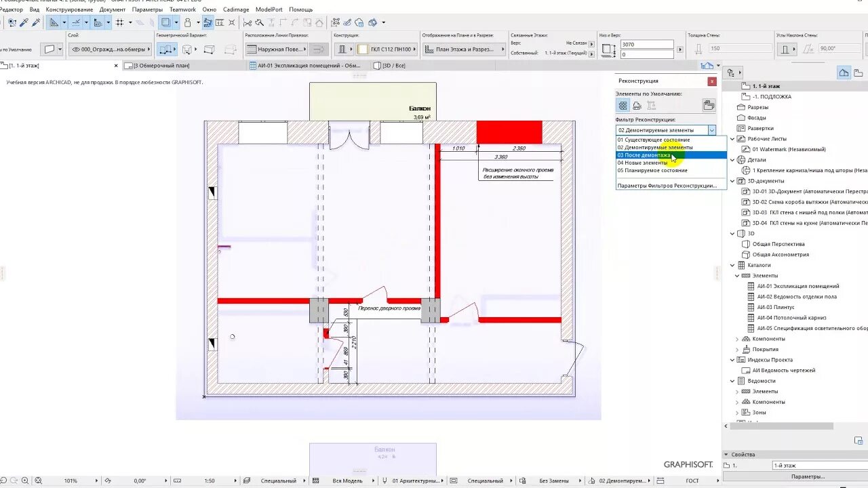Switch to АИ-01 Экспликация помещений tab

(x=309, y=66)
